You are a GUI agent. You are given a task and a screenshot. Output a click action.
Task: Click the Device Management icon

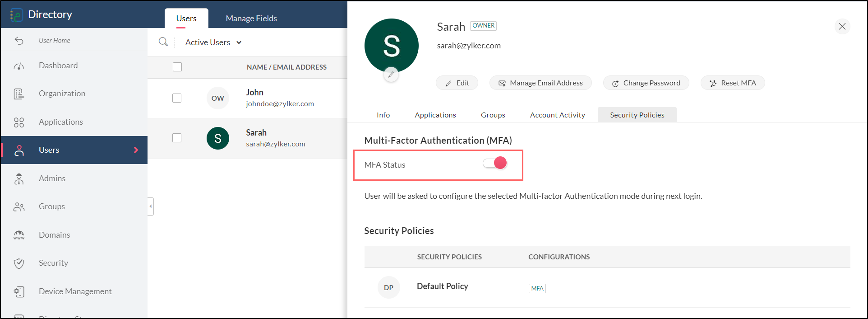19,291
